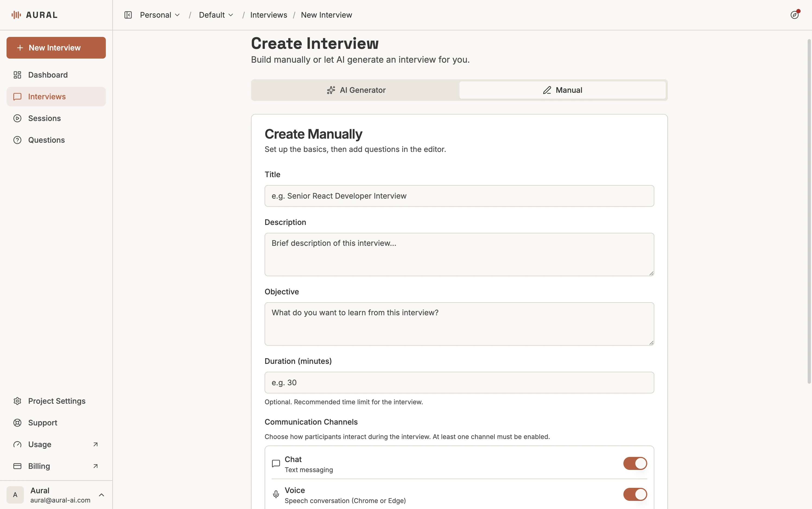Screen dimensions: 812x509
Task: Open the Personal workspace dropdown
Action: pyautogui.click(x=160, y=15)
